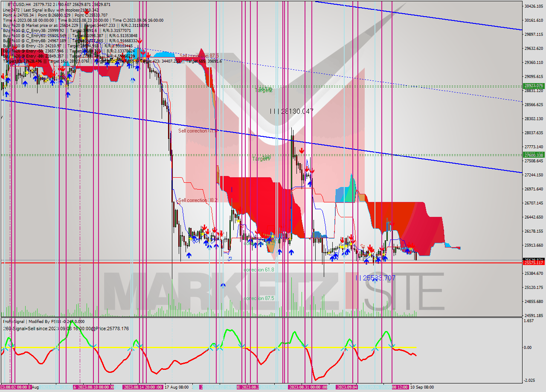Click the 'Sell correction 61.8' label
The width and height of the screenshot is (546, 392).
coord(198,131)
